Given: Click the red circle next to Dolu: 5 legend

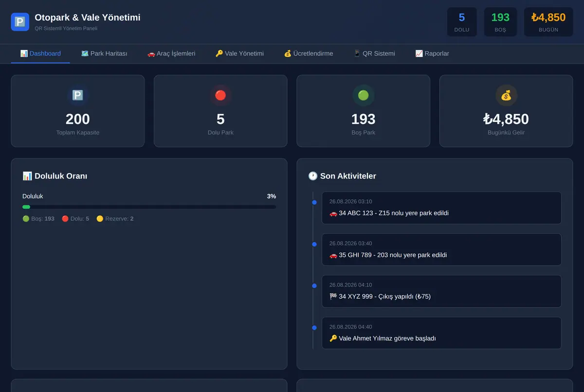Looking at the screenshot, I should tap(65, 219).
